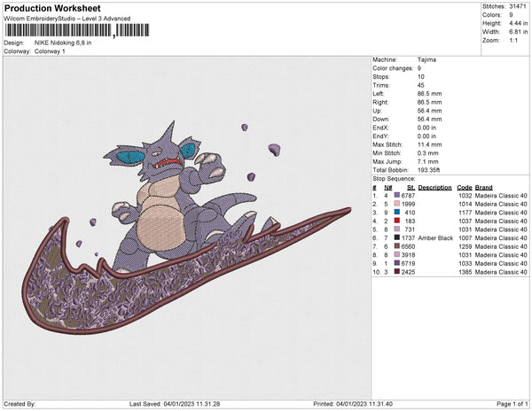
Task: Click the 'Brand' column header
Action: pos(484,188)
